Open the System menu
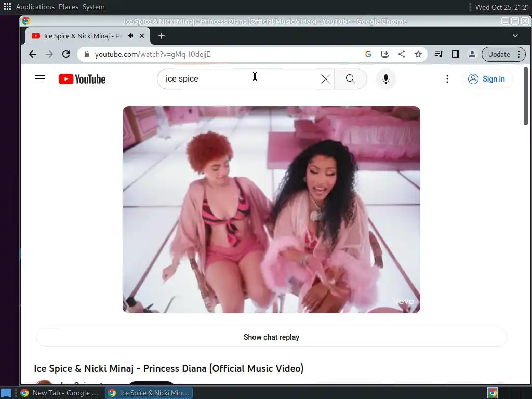The image size is (532, 399). pyautogui.click(x=94, y=7)
